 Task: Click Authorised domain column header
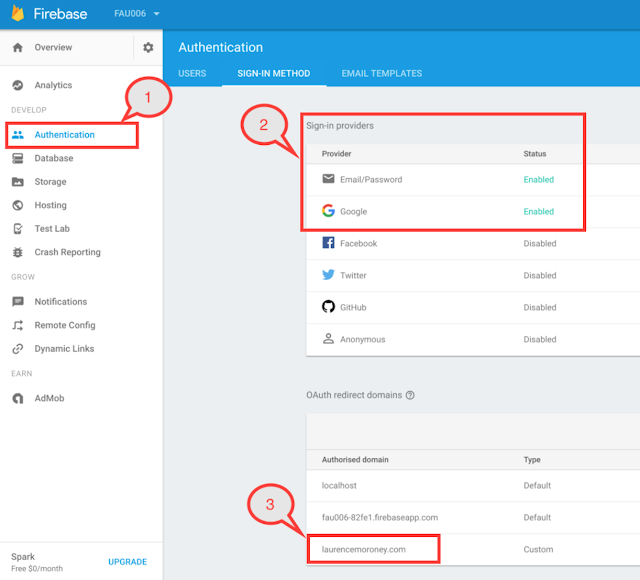355,460
